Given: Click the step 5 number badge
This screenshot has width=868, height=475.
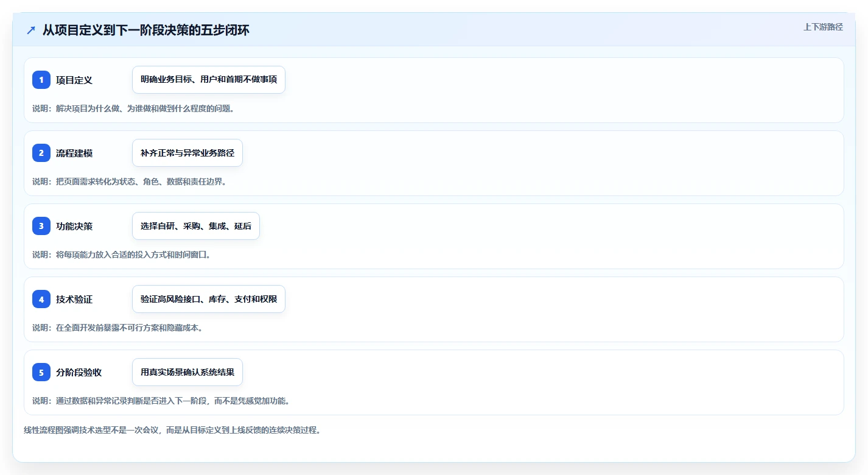Looking at the screenshot, I should (x=41, y=372).
